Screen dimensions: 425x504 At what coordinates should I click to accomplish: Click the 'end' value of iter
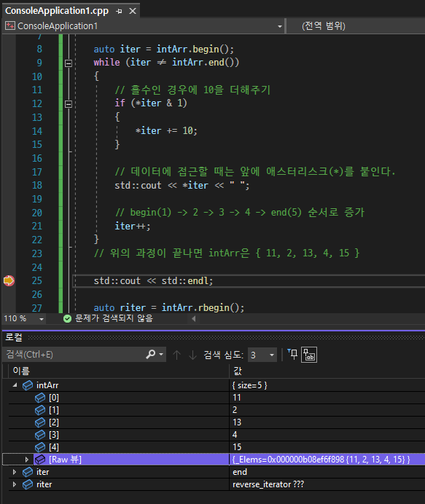(240, 472)
